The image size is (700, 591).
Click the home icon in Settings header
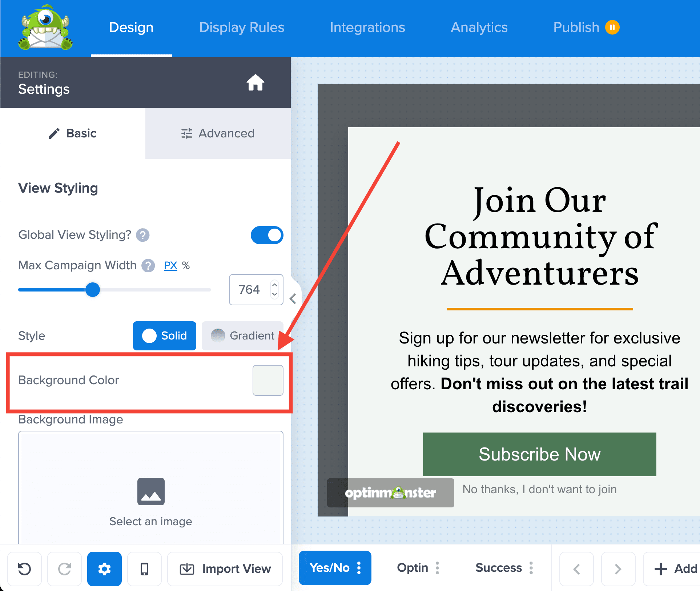click(x=255, y=83)
